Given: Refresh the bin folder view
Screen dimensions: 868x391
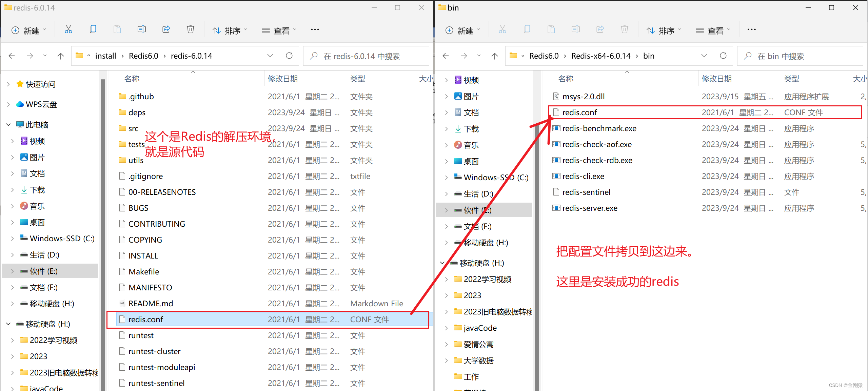Looking at the screenshot, I should (x=723, y=56).
